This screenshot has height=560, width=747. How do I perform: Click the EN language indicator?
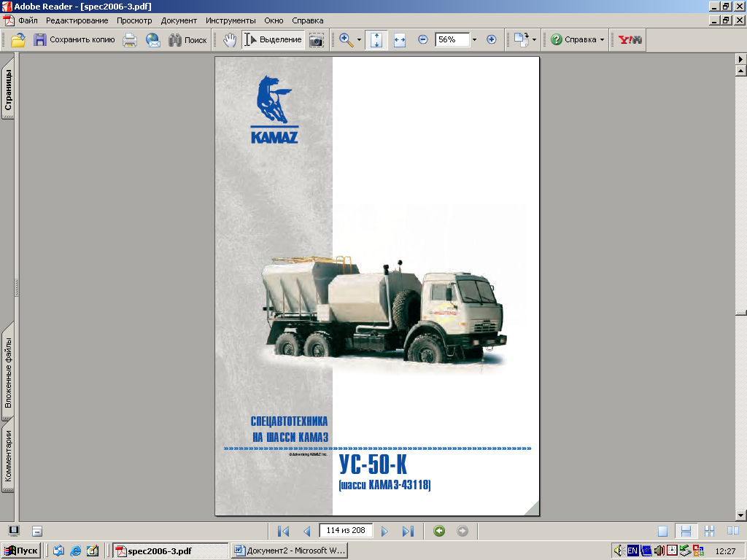click(x=632, y=551)
